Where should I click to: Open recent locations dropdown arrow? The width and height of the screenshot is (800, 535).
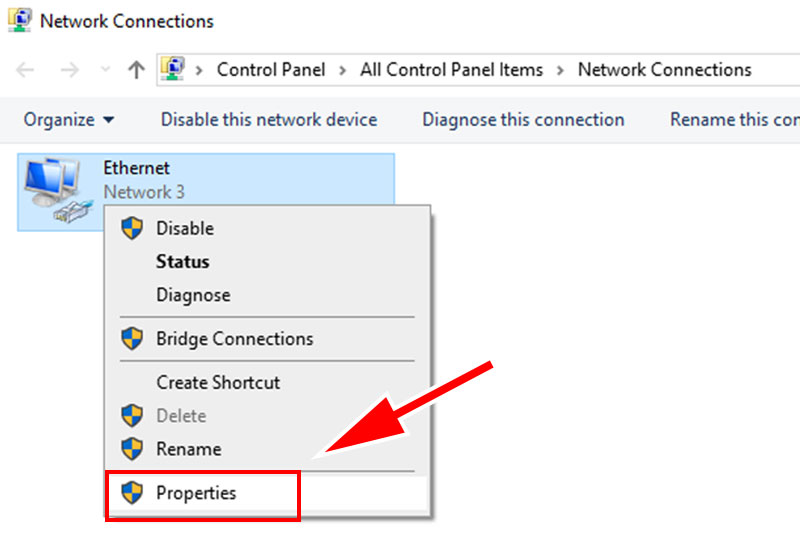(x=105, y=69)
